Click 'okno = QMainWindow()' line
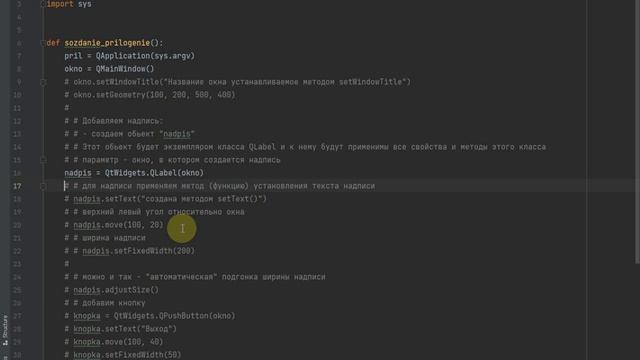Image resolution: width=640 pixels, height=360 pixels. (x=109, y=69)
